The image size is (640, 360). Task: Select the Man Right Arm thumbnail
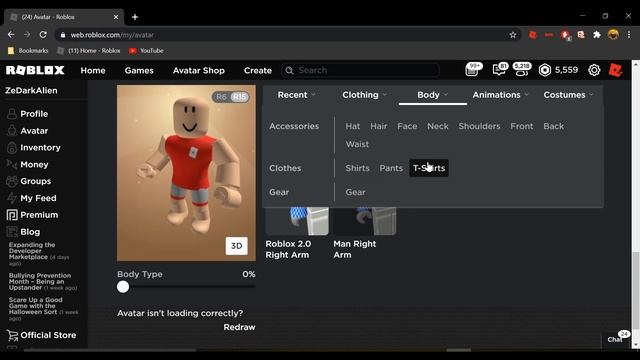[x=364, y=221]
